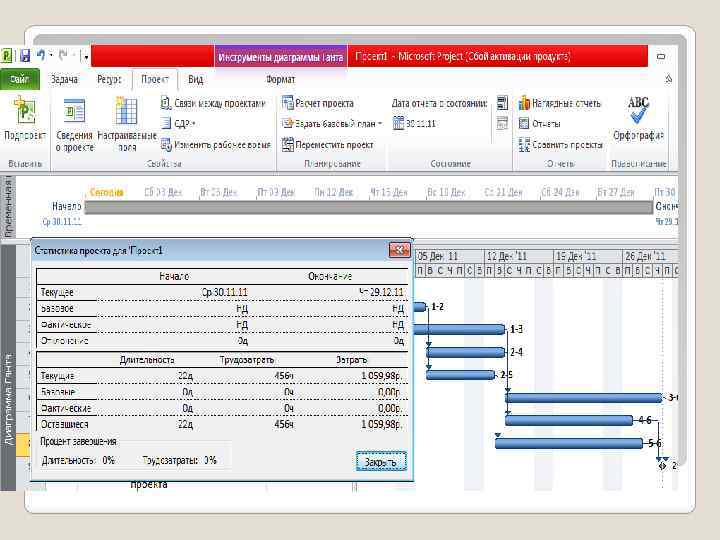The height and width of the screenshot is (540, 720).
Task: Insert a subproject with Подпроект icon
Action: (25, 118)
